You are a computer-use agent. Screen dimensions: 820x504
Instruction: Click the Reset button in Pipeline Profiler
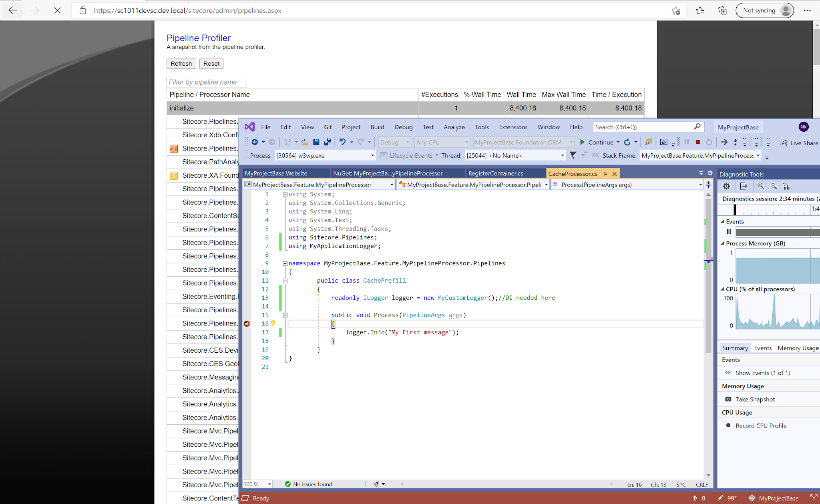211,64
